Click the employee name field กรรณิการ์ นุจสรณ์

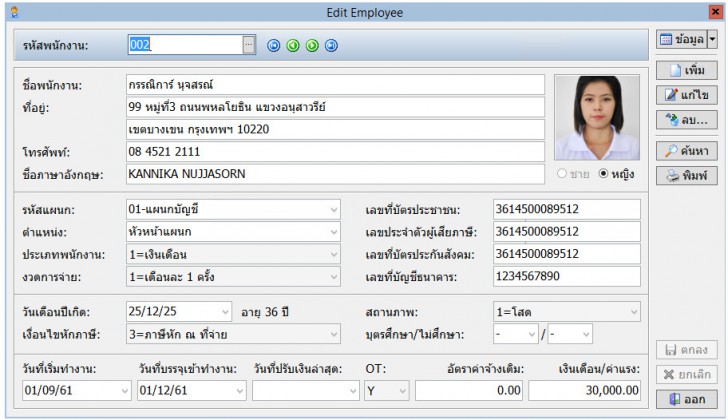coord(335,85)
